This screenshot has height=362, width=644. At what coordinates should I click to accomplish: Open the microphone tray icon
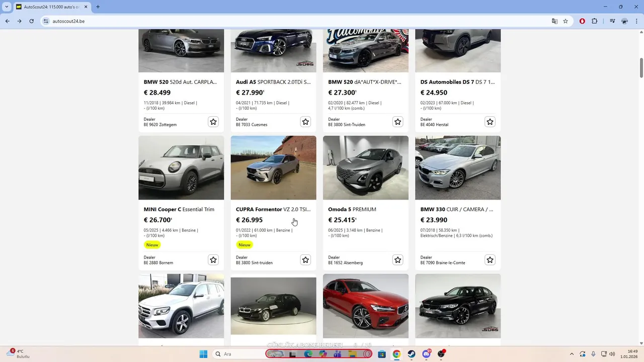pyautogui.click(x=594, y=354)
